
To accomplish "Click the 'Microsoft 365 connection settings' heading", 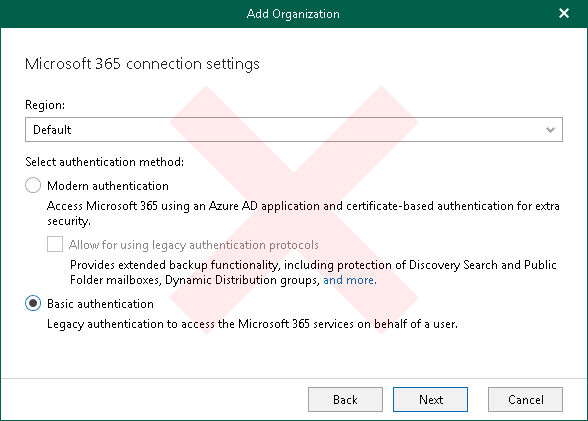I will [142, 64].
